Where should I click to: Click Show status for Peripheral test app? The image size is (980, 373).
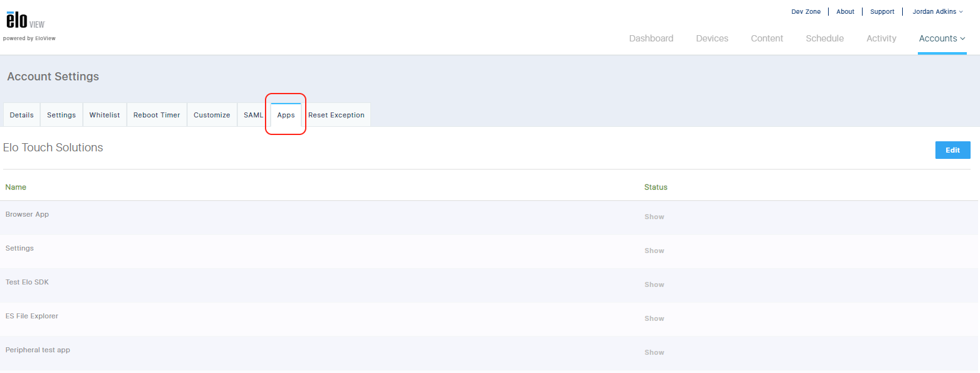pos(654,352)
